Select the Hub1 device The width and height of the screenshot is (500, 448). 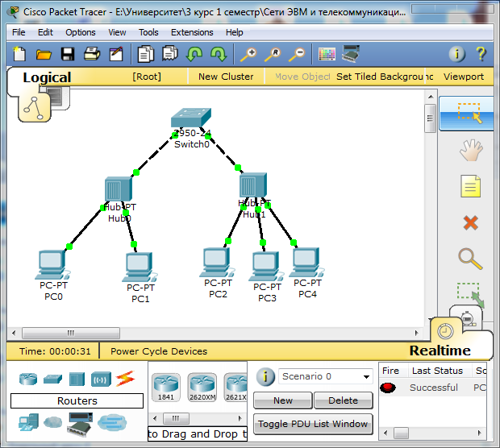pos(253,185)
